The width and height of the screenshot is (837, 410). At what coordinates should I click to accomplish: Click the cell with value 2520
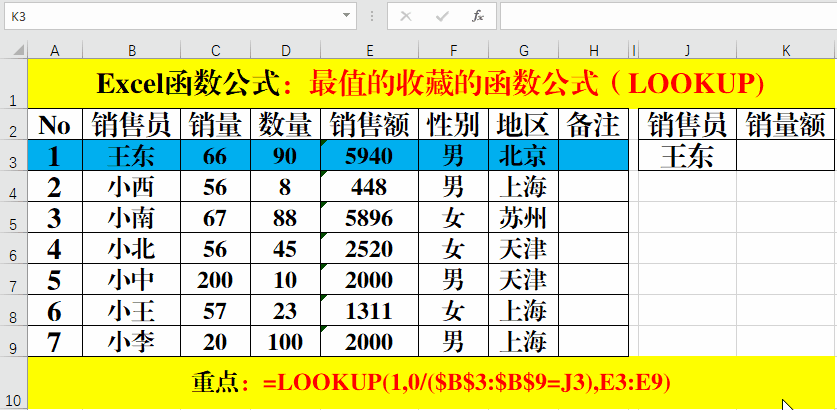[369, 248]
